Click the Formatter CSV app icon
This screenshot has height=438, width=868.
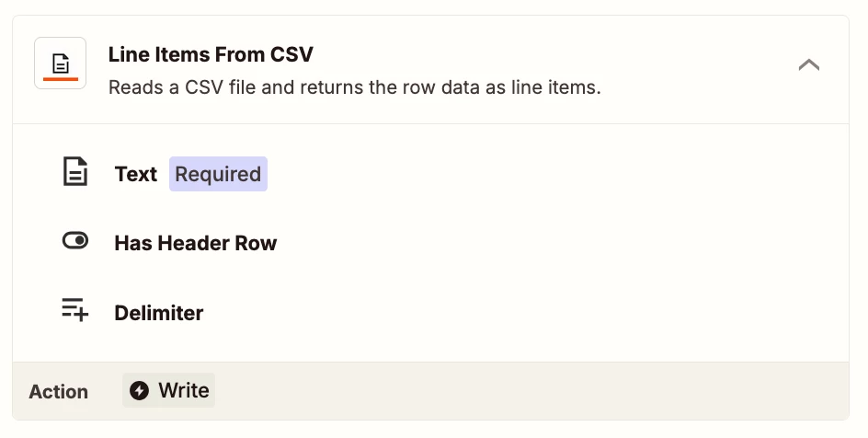(x=61, y=63)
